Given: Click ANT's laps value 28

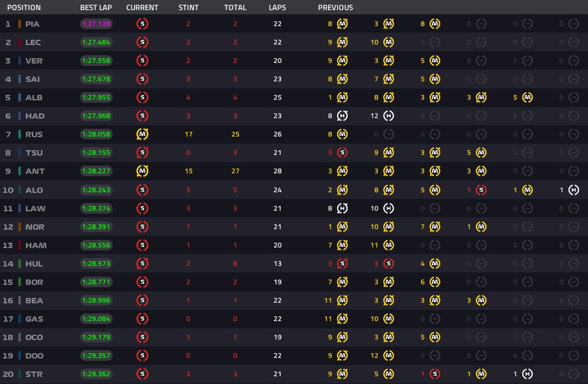Looking at the screenshot, I should pyautogui.click(x=278, y=170).
